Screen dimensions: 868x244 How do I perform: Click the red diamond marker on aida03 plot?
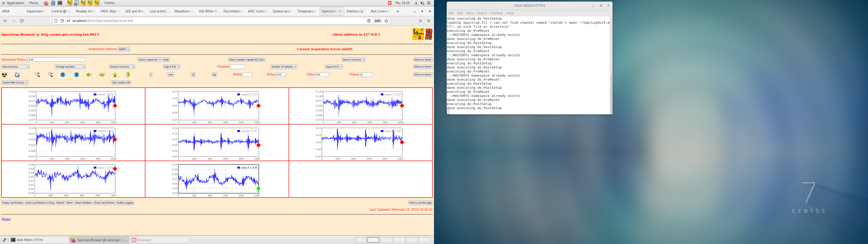pyautogui.click(x=115, y=106)
